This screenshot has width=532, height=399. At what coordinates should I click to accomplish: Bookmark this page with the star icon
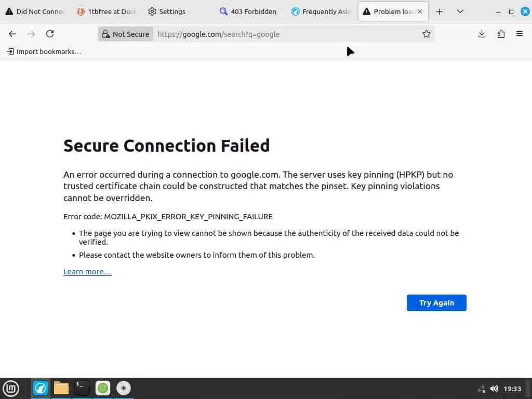427,34
